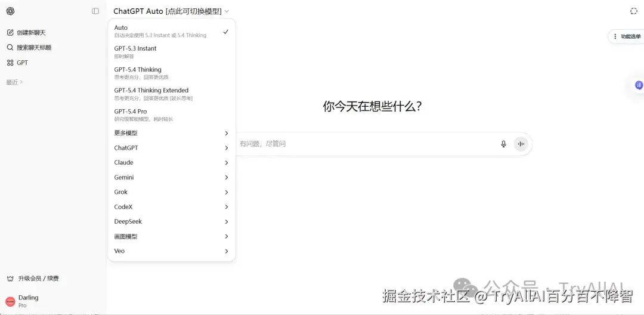Expand the DeepSeek models submenu

tap(171, 222)
